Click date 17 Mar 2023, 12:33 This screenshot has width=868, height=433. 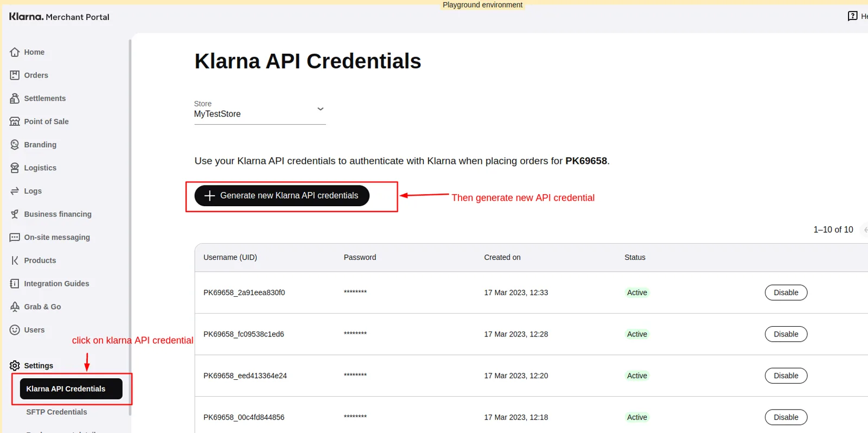point(516,292)
